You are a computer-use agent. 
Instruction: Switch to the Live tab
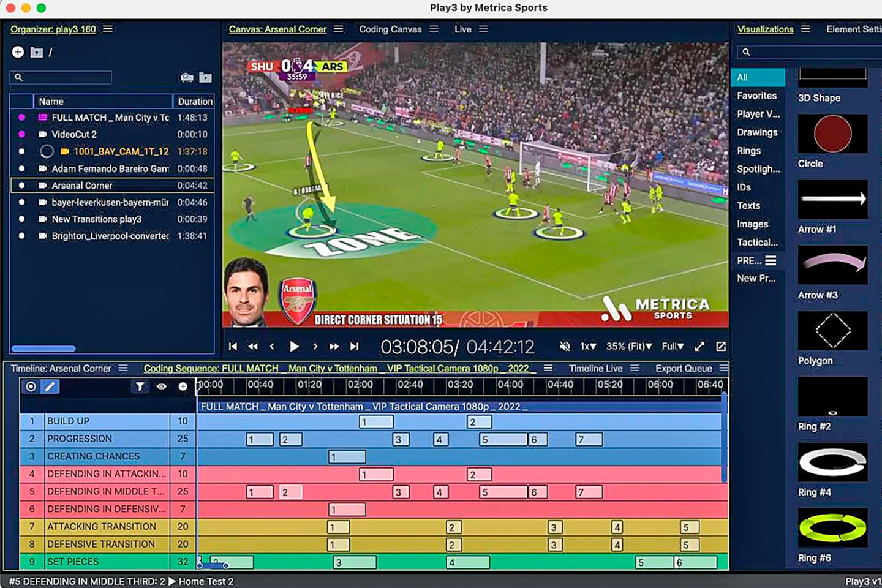click(463, 29)
